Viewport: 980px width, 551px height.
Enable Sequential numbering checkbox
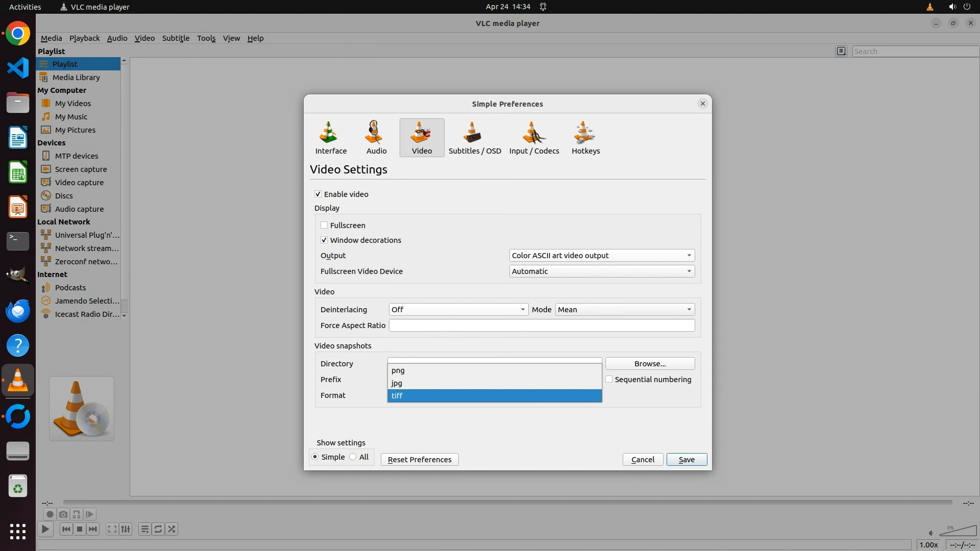pos(609,379)
